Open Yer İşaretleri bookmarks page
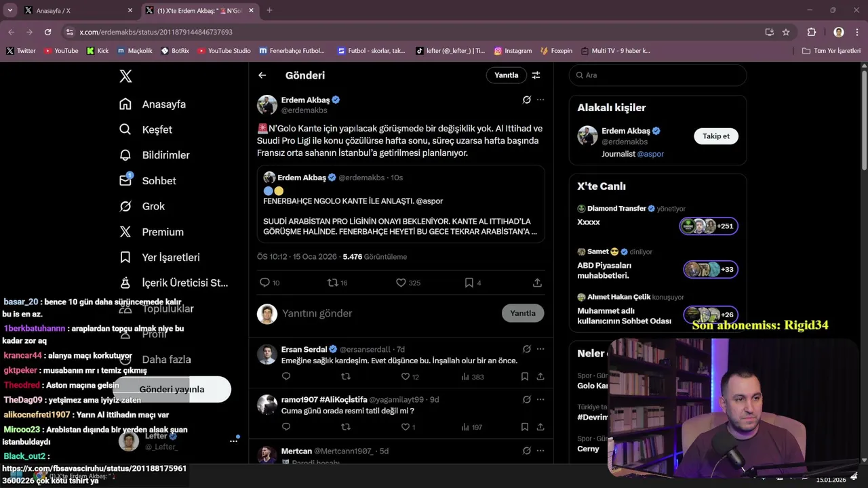 click(159, 258)
